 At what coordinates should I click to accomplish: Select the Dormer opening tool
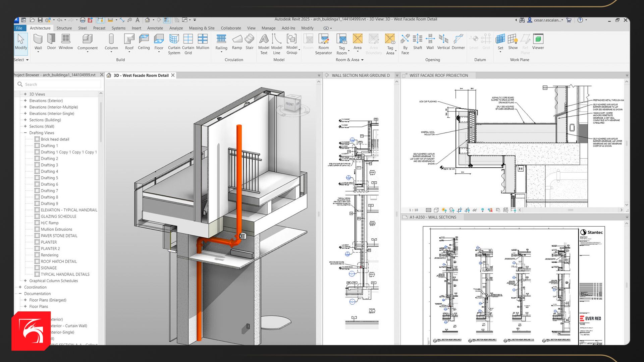pyautogui.click(x=458, y=42)
